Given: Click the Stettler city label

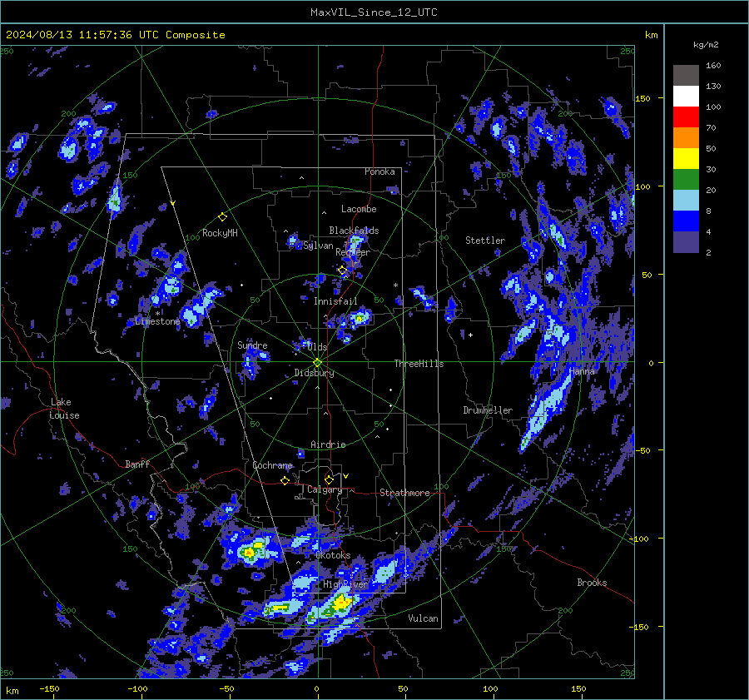Looking at the screenshot, I should 485,241.
